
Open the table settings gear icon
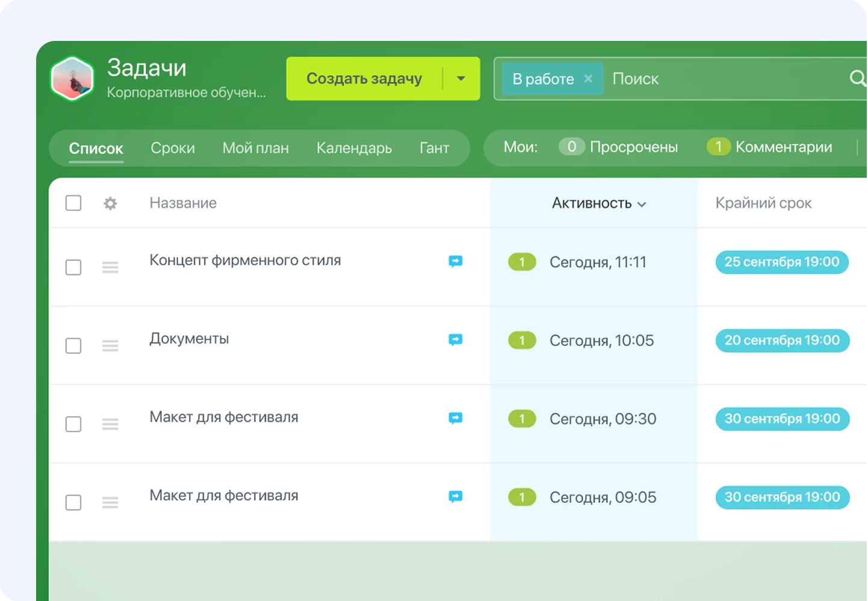point(110,203)
